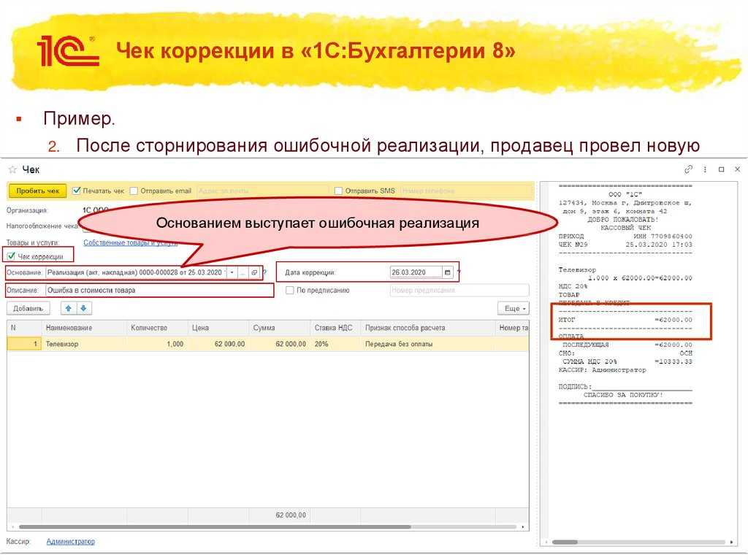Select the Телевизор cell in the table

tap(85, 344)
